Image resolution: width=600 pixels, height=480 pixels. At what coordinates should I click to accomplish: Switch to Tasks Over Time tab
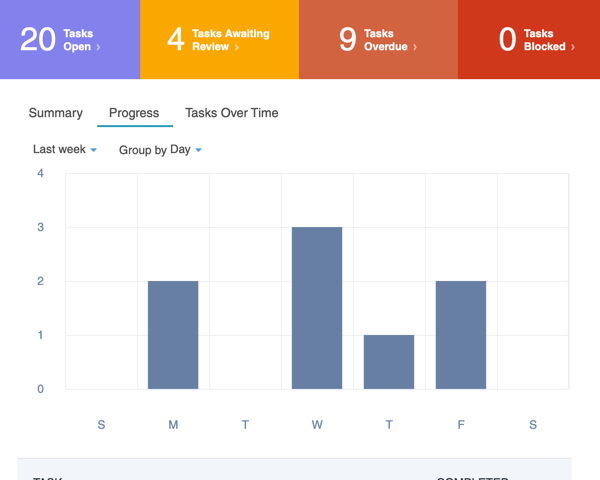(232, 113)
